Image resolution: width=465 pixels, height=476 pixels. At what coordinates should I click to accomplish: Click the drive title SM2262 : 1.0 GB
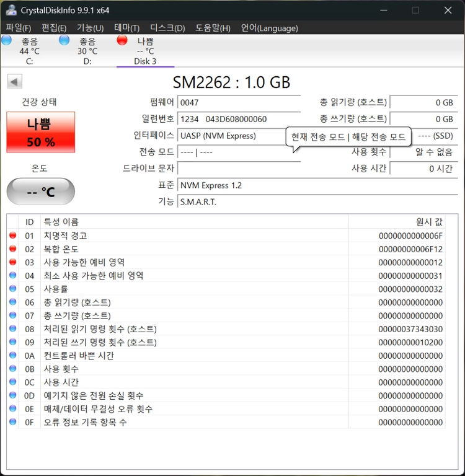[231, 82]
